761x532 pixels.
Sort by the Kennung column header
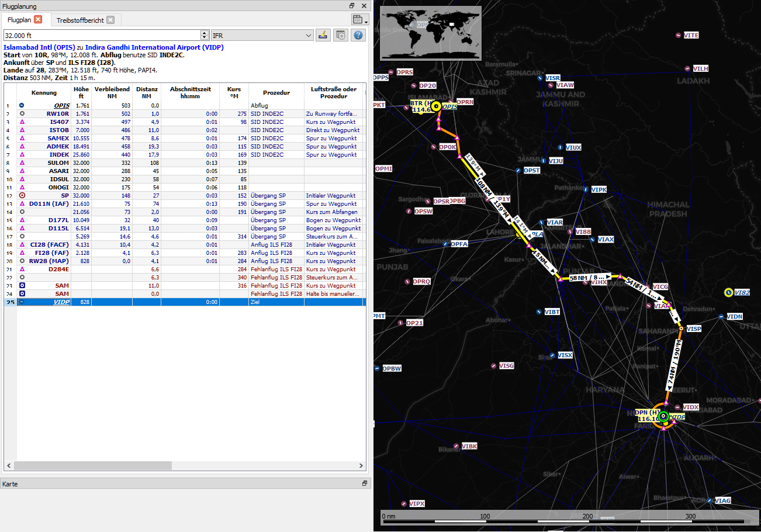click(44, 92)
